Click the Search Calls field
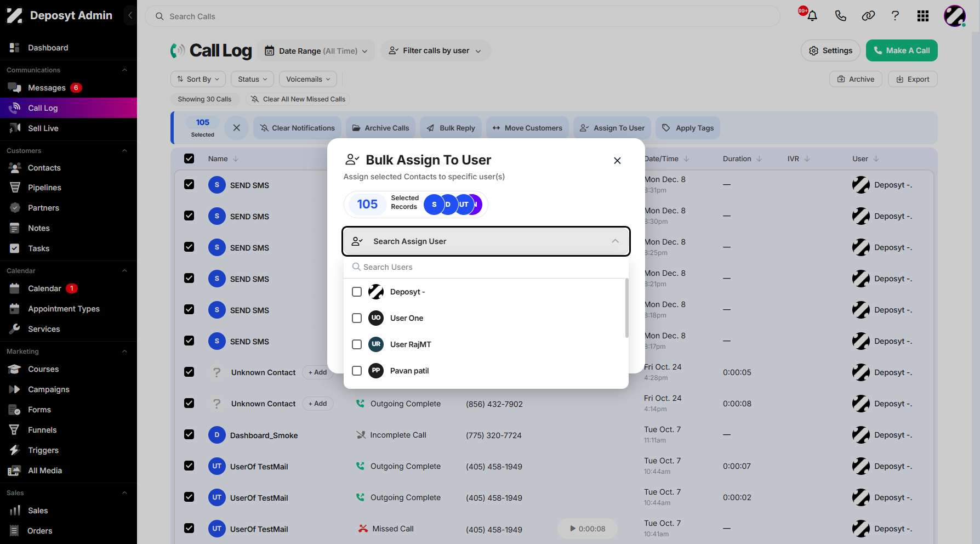Viewport: 980px width, 544px height. [463, 16]
